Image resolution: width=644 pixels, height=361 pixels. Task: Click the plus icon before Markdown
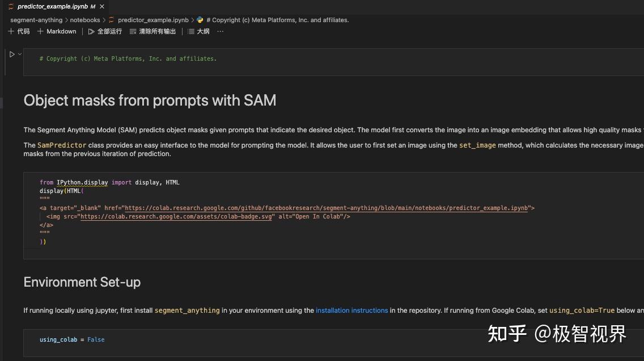point(40,31)
